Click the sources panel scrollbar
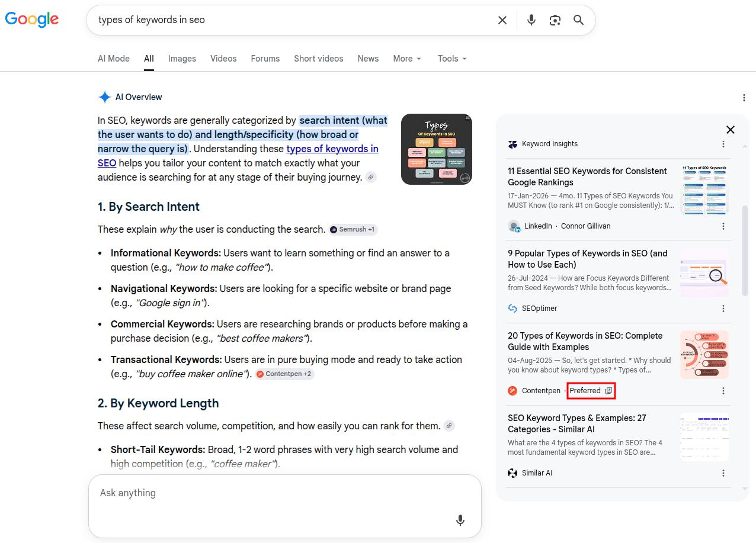Viewport: 756px width, 543px height. 745,250
